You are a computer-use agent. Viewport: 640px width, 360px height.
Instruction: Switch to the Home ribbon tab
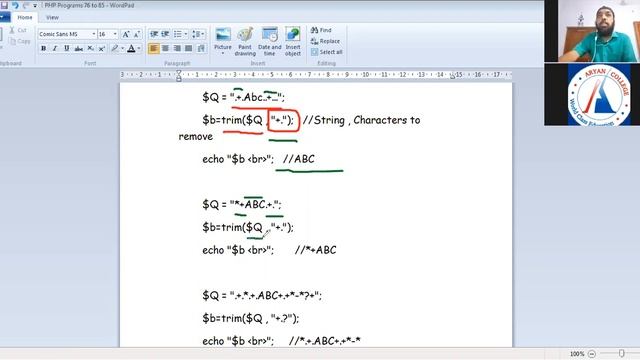pos(24,17)
